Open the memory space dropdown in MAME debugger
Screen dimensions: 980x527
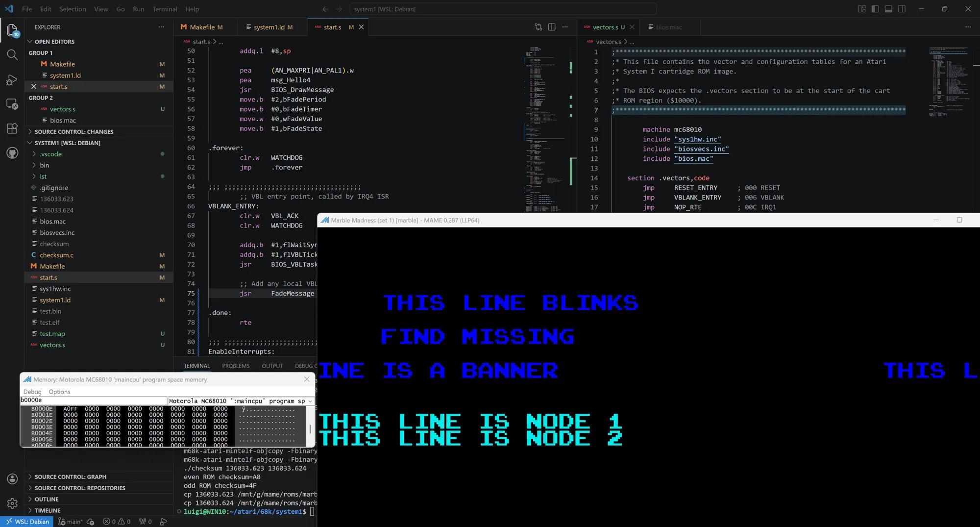(240, 401)
